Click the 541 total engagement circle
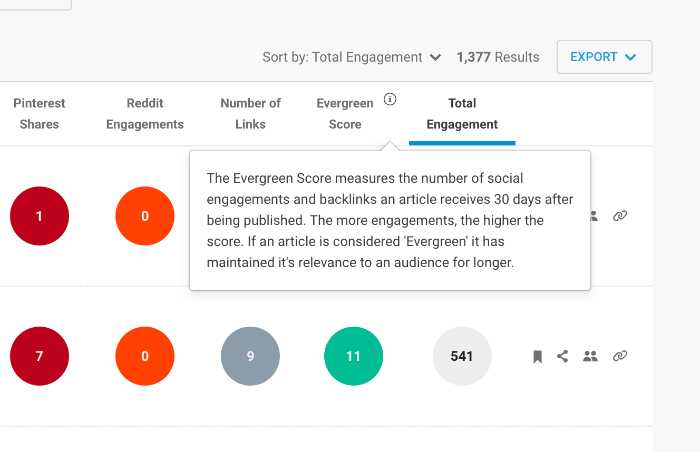This screenshot has width=700, height=452. tap(462, 356)
